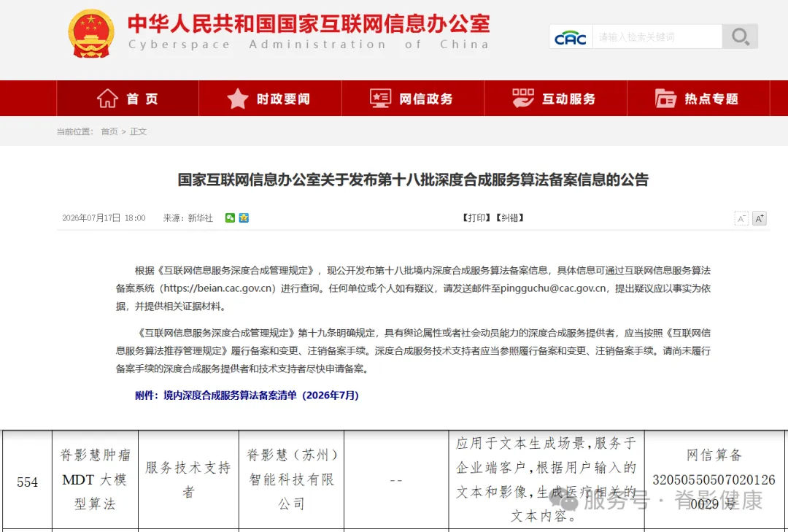This screenshot has height=532, width=788.
Task: Click the star icon in 时政要闻 tab
Action: (x=238, y=99)
